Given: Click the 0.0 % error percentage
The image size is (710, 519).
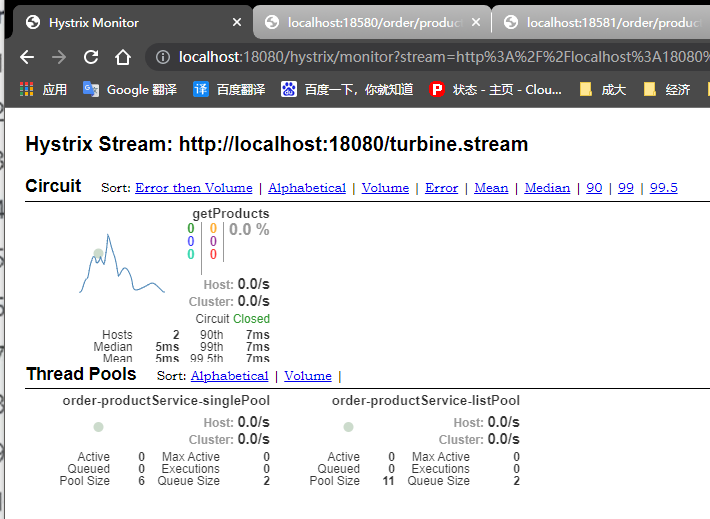Looking at the screenshot, I should pyautogui.click(x=249, y=230).
